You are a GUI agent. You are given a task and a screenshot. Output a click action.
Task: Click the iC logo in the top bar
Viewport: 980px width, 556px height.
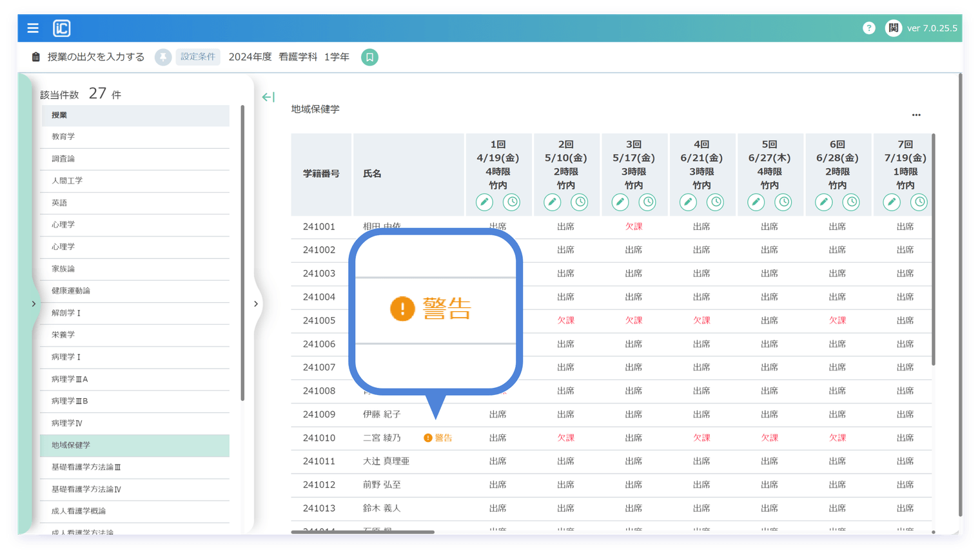(61, 28)
